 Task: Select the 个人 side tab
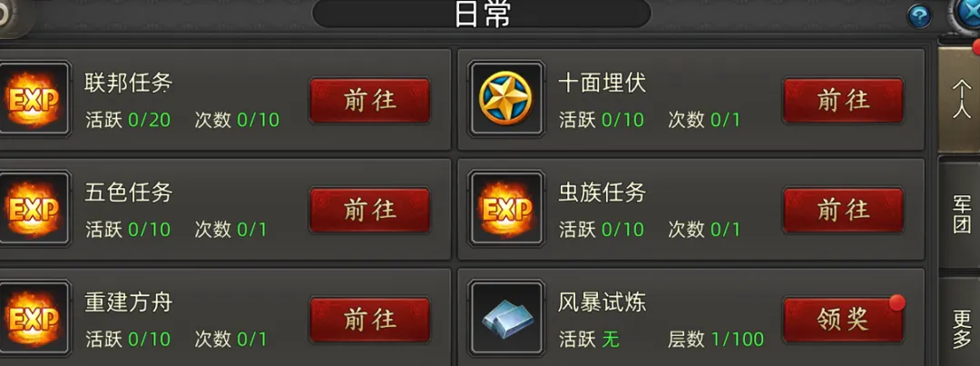click(x=960, y=99)
